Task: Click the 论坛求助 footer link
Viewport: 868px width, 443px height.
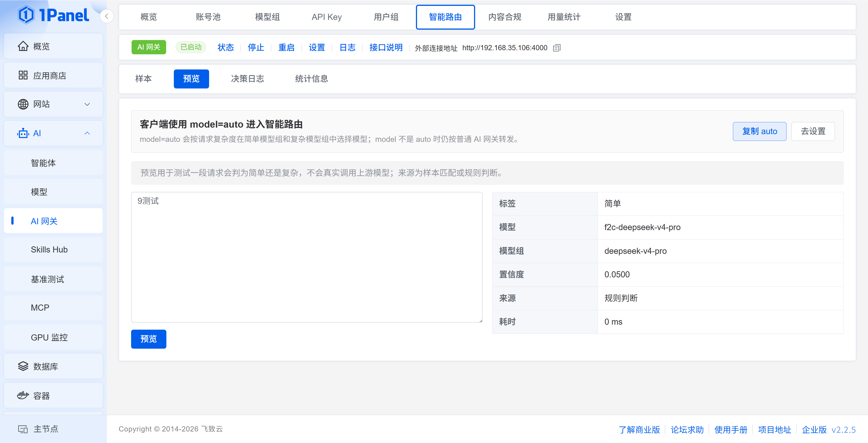Action: click(687, 429)
